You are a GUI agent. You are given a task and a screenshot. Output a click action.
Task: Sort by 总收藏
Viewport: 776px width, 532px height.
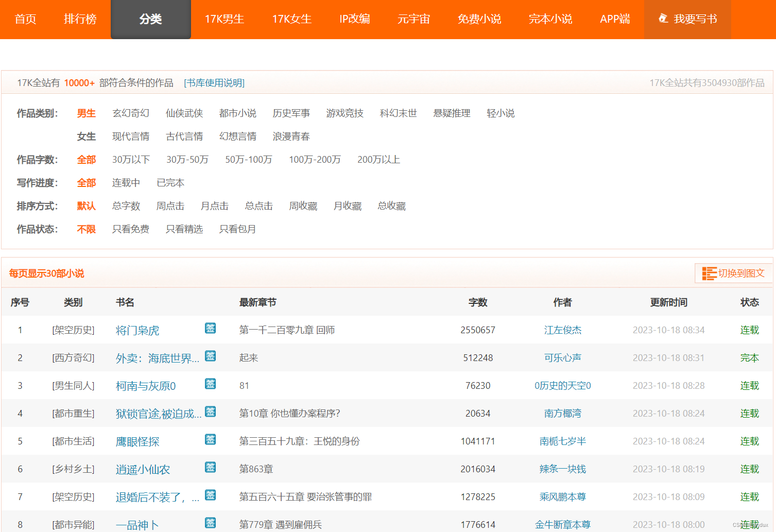[392, 206]
